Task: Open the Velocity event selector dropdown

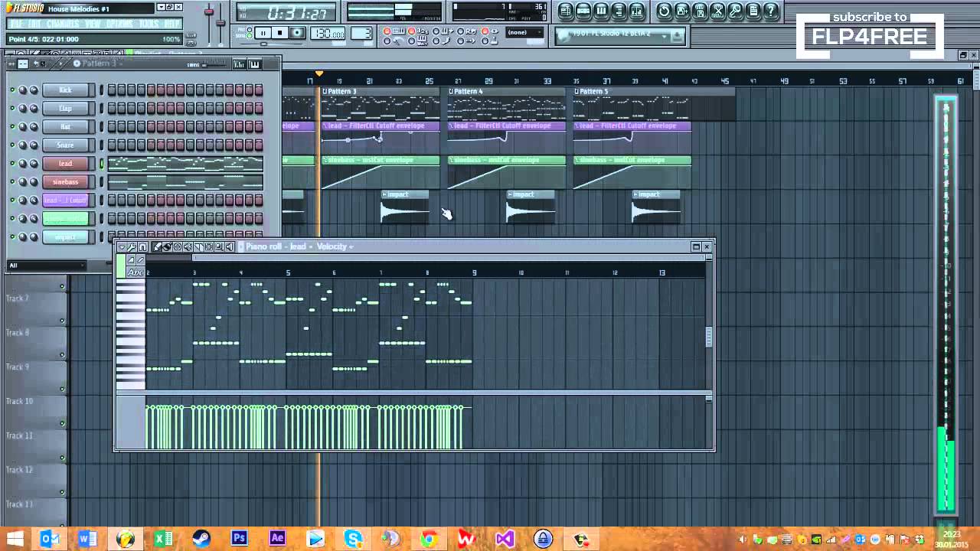Action: click(x=335, y=246)
